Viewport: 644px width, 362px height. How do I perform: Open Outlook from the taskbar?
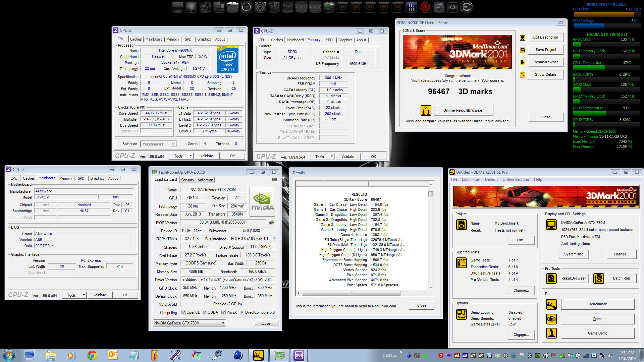click(113, 355)
